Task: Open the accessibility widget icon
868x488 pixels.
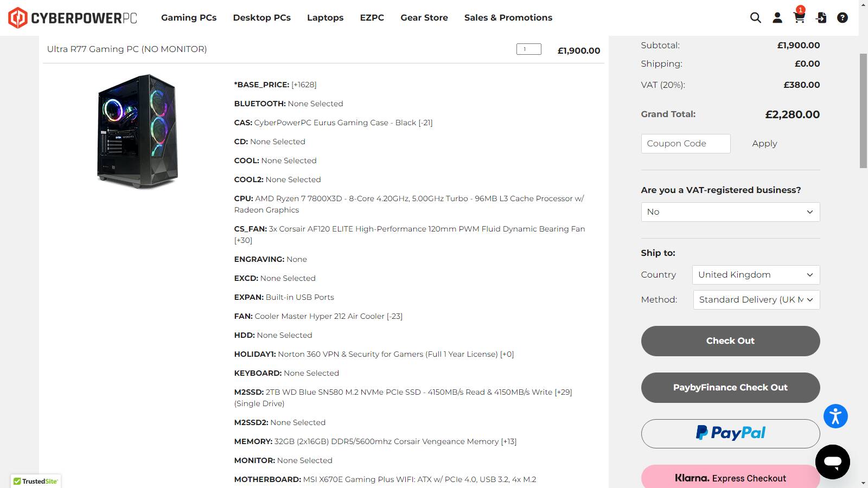Action: (x=835, y=416)
